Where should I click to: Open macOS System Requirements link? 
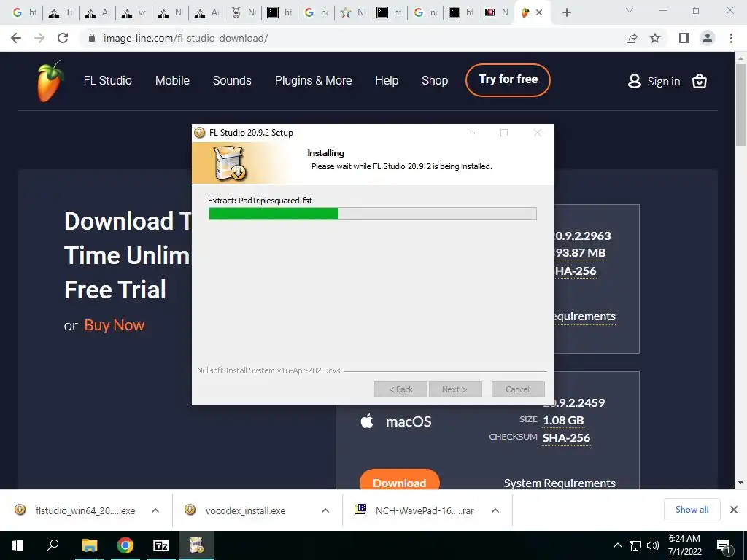coord(560,483)
